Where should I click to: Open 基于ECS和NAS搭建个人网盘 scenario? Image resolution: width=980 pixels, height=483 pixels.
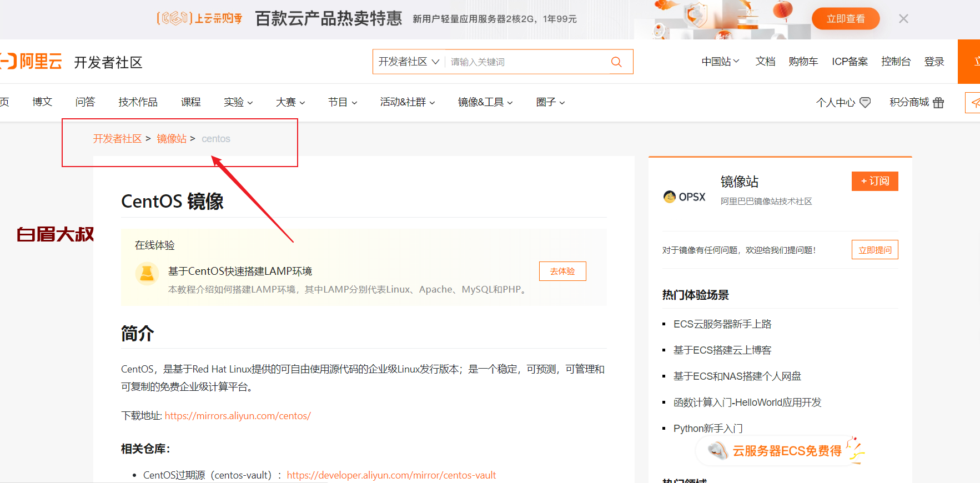pyautogui.click(x=737, y=376)
